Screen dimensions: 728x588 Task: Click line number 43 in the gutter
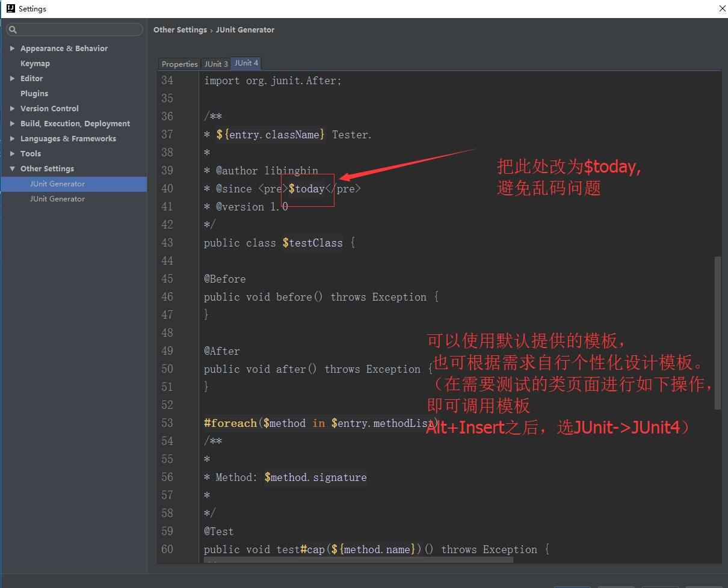[x=167, y=243]
